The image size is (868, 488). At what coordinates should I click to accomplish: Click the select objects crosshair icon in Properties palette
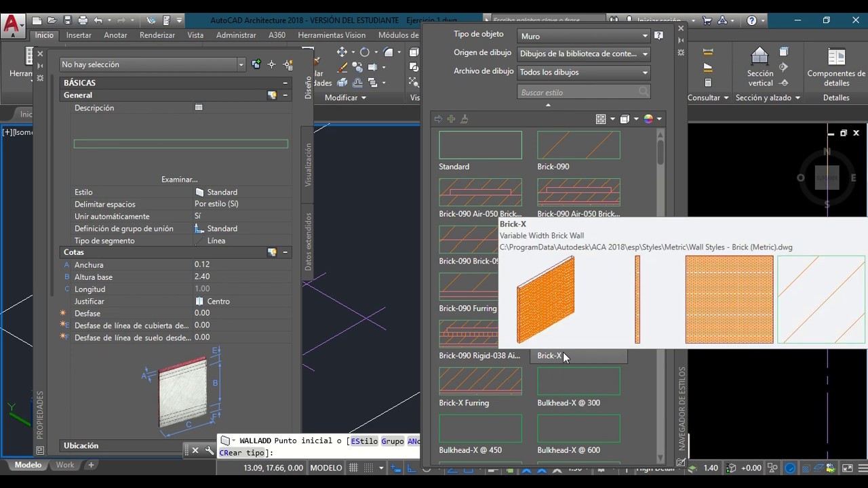[x=272, y=64]
